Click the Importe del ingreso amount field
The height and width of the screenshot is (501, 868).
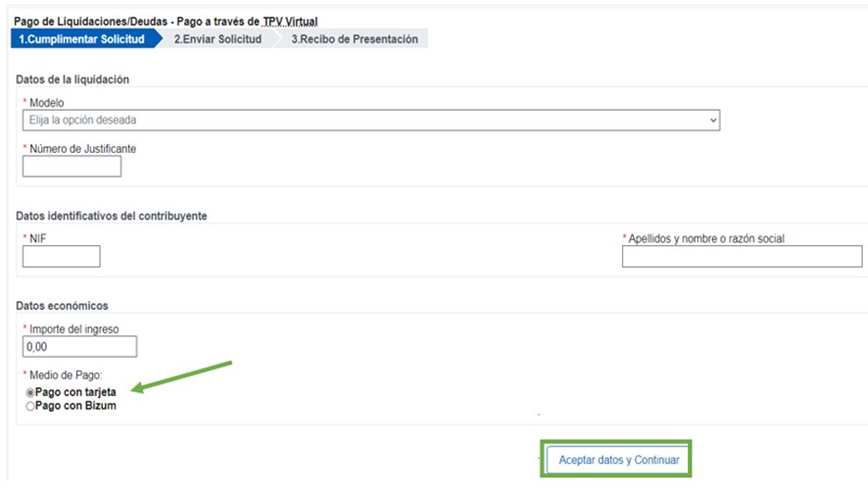click(x=79, y=346)
